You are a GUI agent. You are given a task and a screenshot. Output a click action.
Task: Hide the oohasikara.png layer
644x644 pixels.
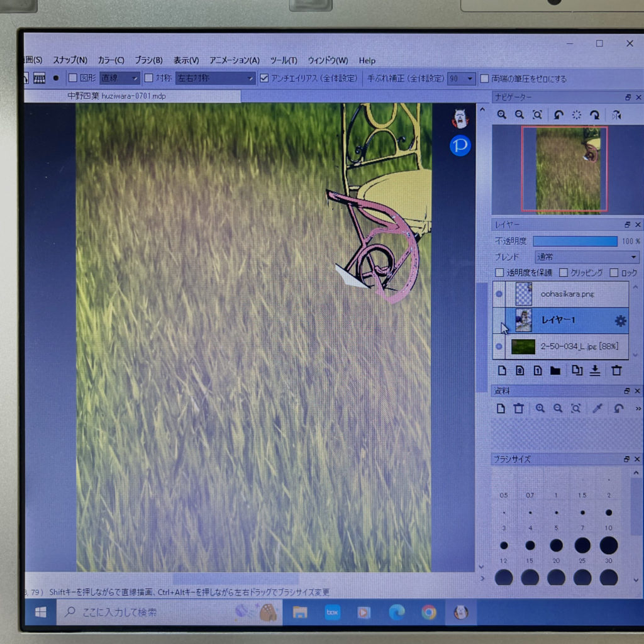(x=499, y=294)
